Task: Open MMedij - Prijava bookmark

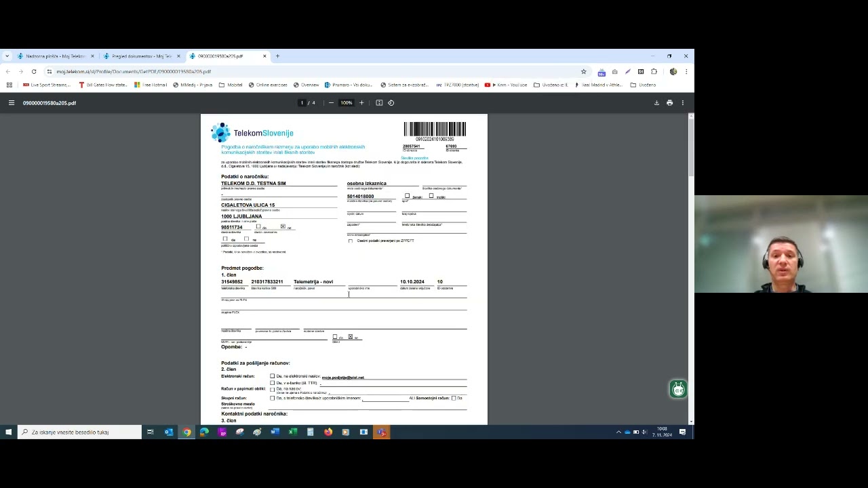Action: point(193,85)
